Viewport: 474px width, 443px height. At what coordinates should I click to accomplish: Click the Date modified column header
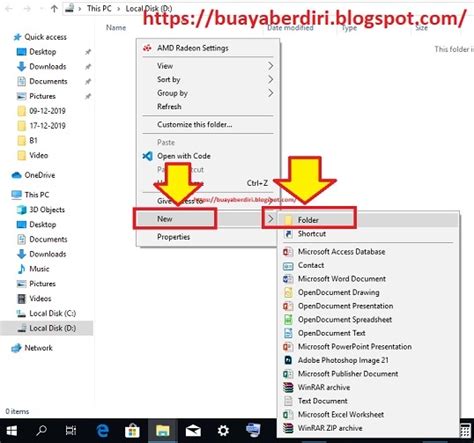tap(290, 28)
